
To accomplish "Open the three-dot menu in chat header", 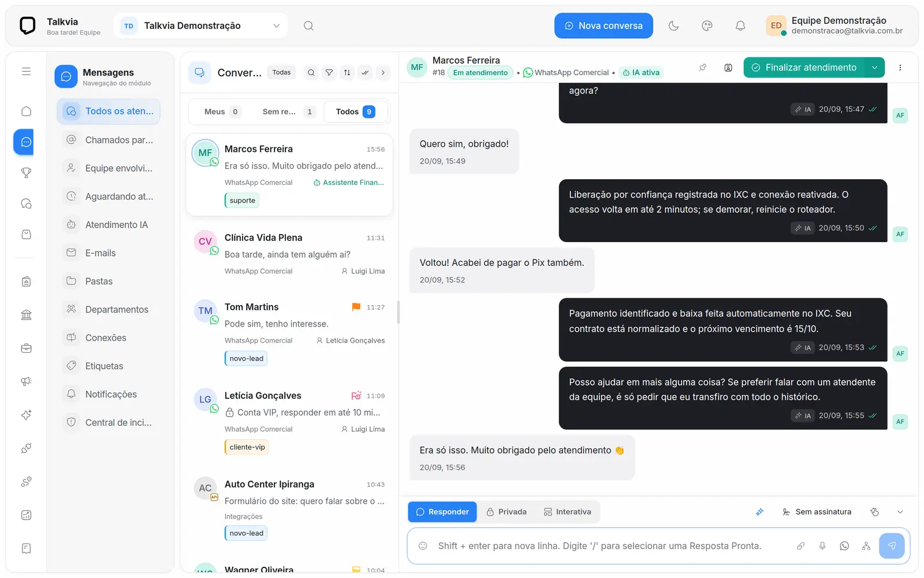I will [x=900, y=68].
